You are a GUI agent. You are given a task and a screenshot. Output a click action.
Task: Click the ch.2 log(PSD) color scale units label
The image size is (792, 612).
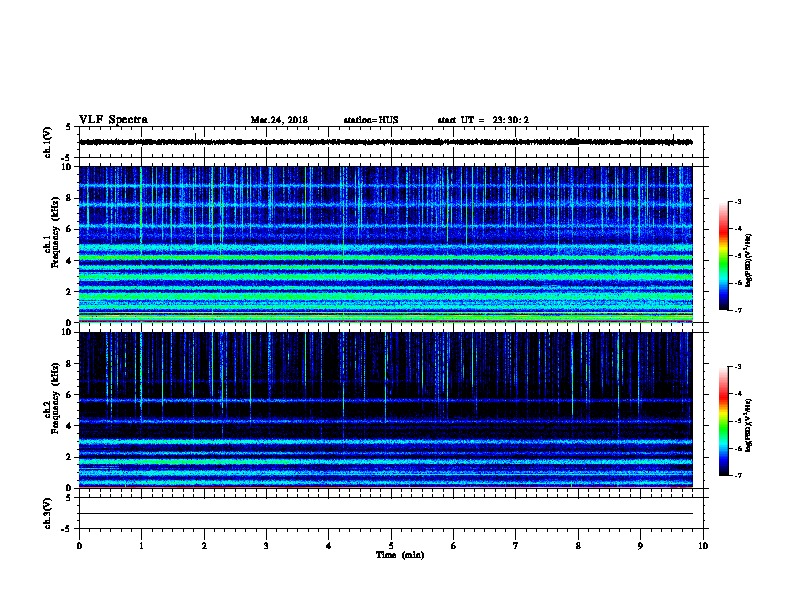(x=749, y=426)
